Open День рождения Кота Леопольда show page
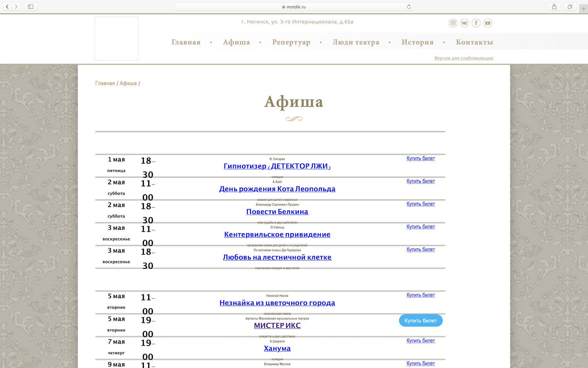 point(277,189)
